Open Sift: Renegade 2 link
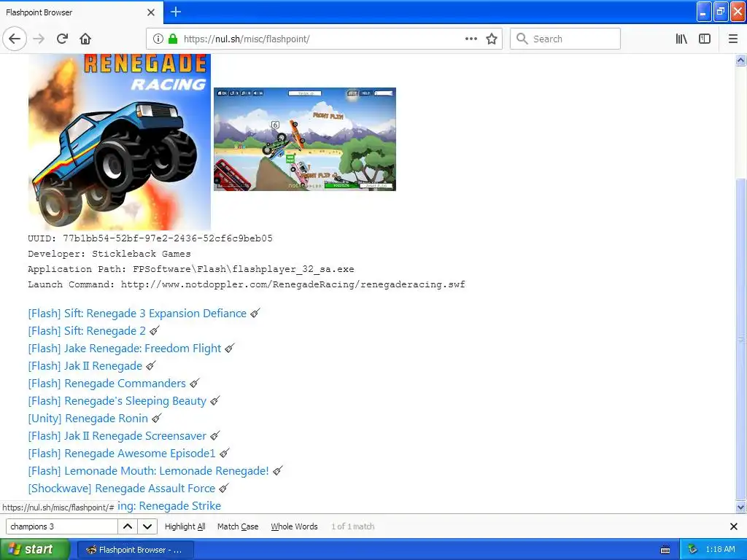747x560 pixels. pyautogui.click(x=87, y=331)
